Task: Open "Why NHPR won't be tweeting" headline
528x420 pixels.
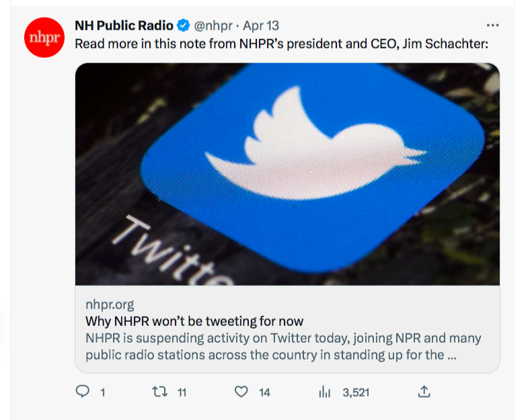Action: click(194, 321)
